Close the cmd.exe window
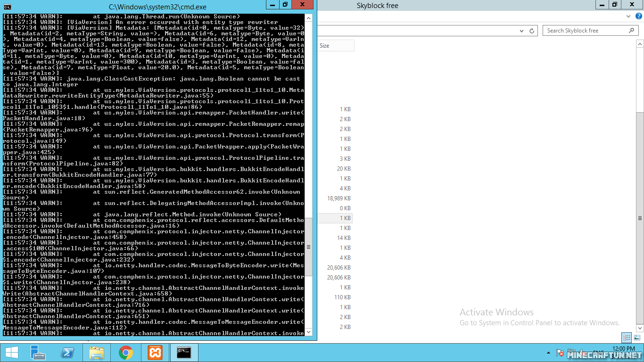Screen dimensions: 644x362 click(x=303, y=5)
